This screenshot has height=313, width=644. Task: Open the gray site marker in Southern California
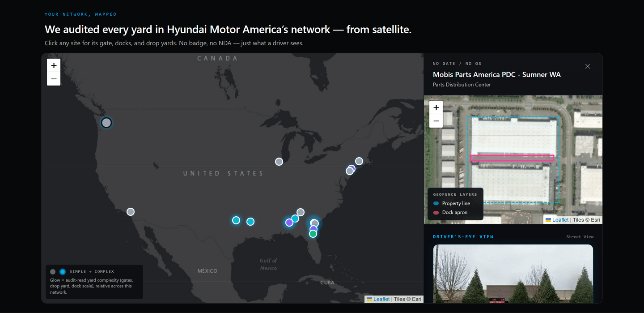pos(131,212)
